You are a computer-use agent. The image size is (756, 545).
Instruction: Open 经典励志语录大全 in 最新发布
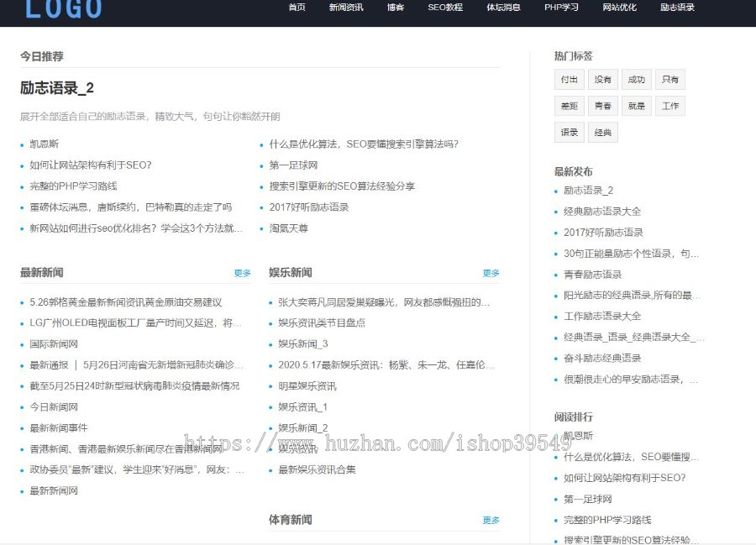tap(602, 212)
